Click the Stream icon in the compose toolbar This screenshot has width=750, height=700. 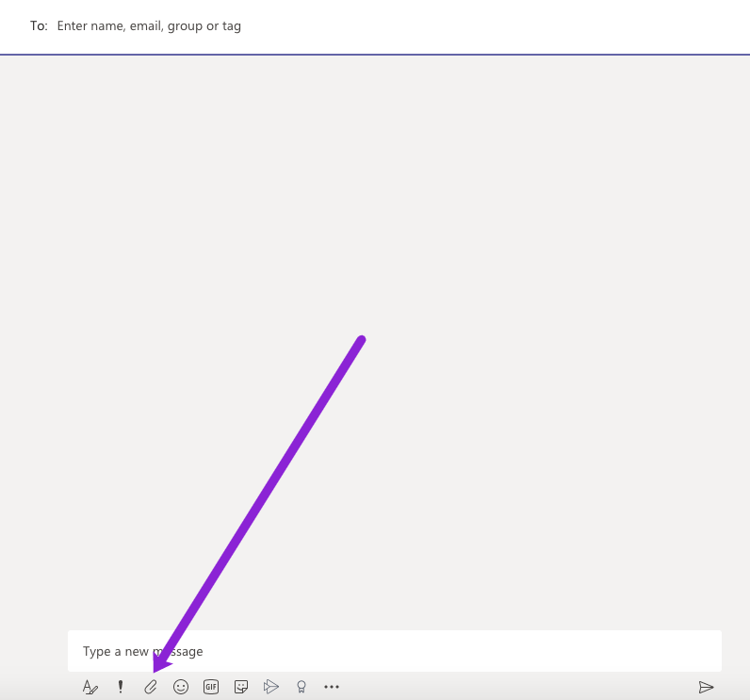click(x=271, y=687)
